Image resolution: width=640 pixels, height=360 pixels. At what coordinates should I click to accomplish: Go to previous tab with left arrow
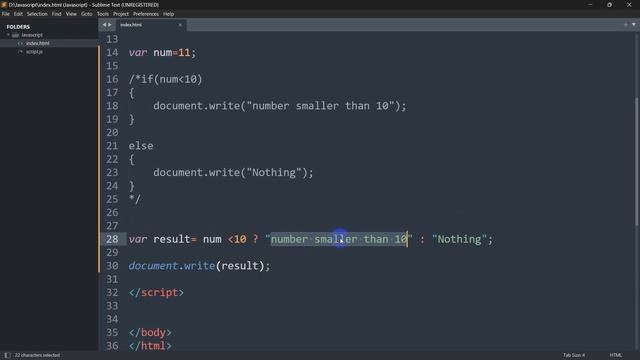104,25
